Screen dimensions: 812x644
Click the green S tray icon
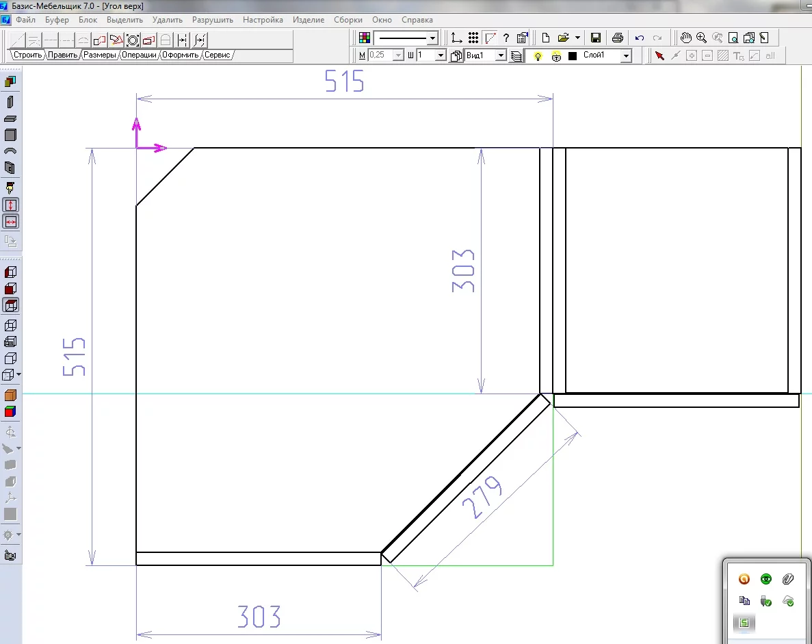(x=744, y=622)
